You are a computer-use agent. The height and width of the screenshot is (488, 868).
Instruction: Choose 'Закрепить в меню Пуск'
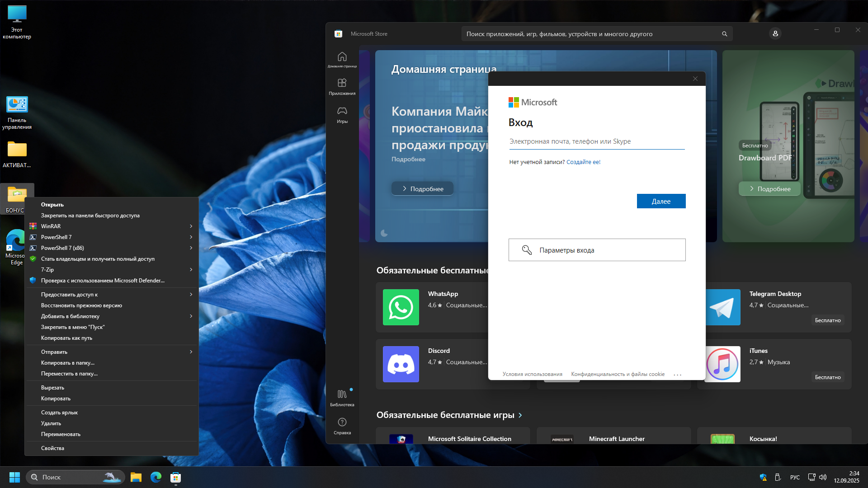point(112,327)
